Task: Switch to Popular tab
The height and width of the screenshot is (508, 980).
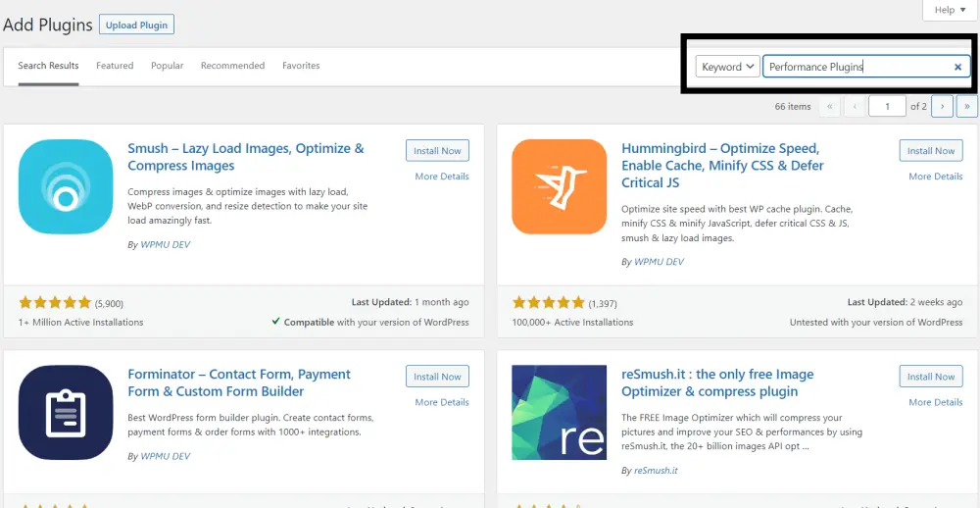Action: (167, 65)
